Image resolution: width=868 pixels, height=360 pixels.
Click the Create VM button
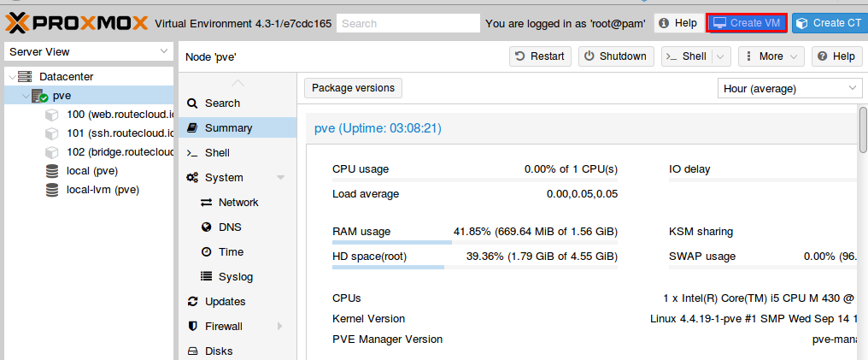coord(747,23)
